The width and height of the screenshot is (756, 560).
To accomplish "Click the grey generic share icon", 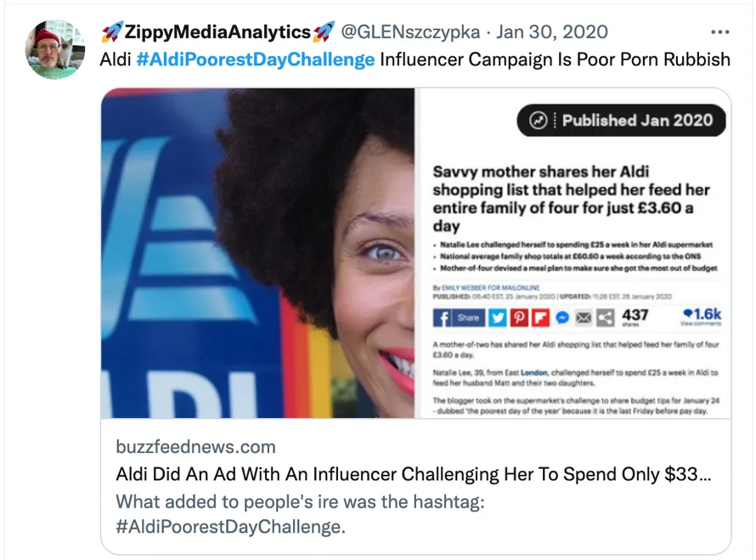I will click(x=605, y=318).
